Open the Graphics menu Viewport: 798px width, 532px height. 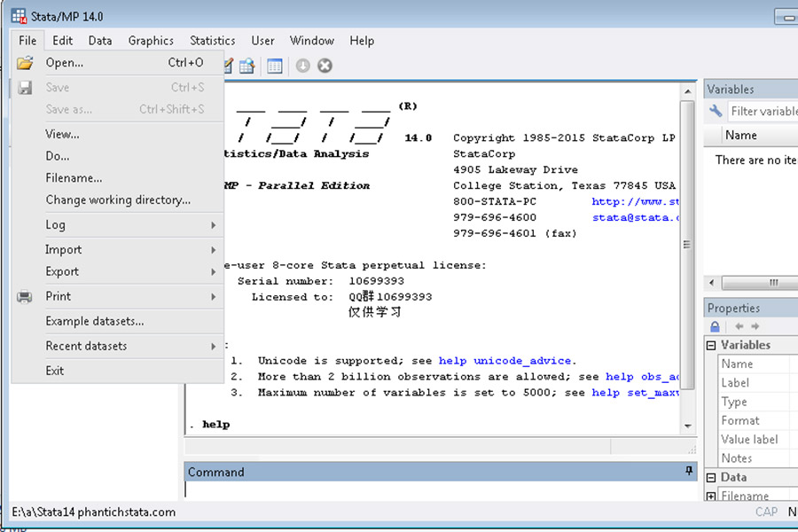(151, 41)
